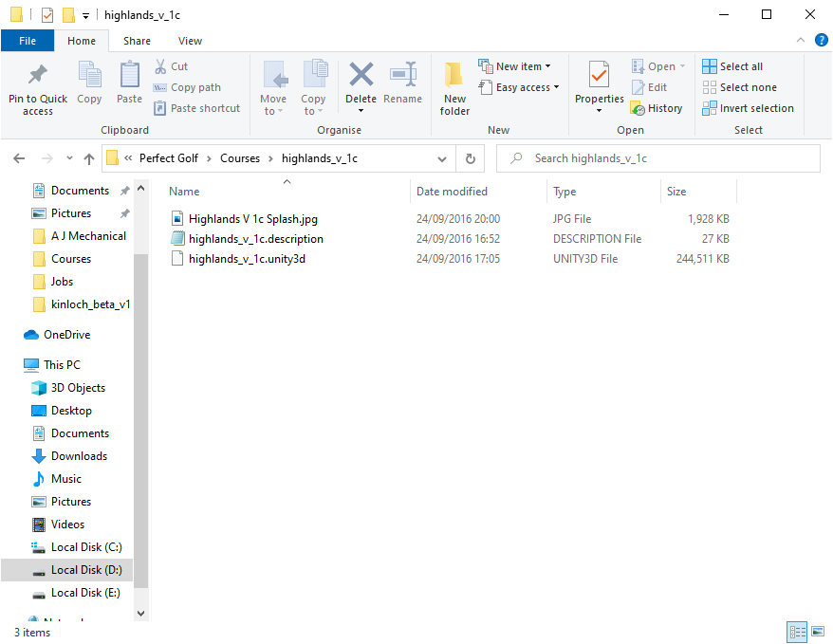Viewport: 833px width, 644px height.
Task: Open the Help question mark icon
Action: [x=822, y=41]
